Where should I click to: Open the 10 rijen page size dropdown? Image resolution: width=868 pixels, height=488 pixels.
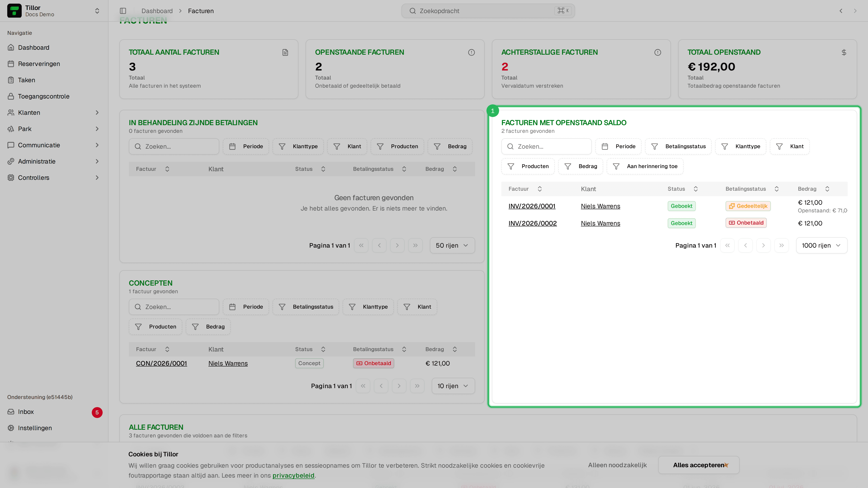(453, 386)
